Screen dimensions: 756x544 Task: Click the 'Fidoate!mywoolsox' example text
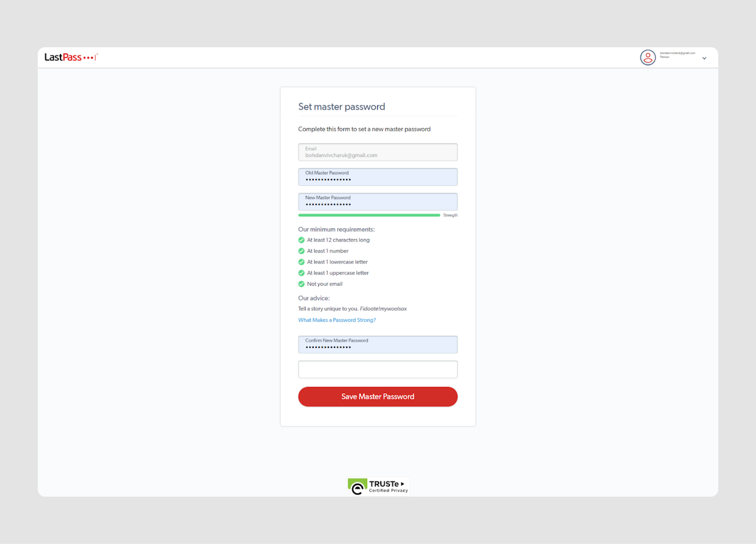click(x=383, y=309)
